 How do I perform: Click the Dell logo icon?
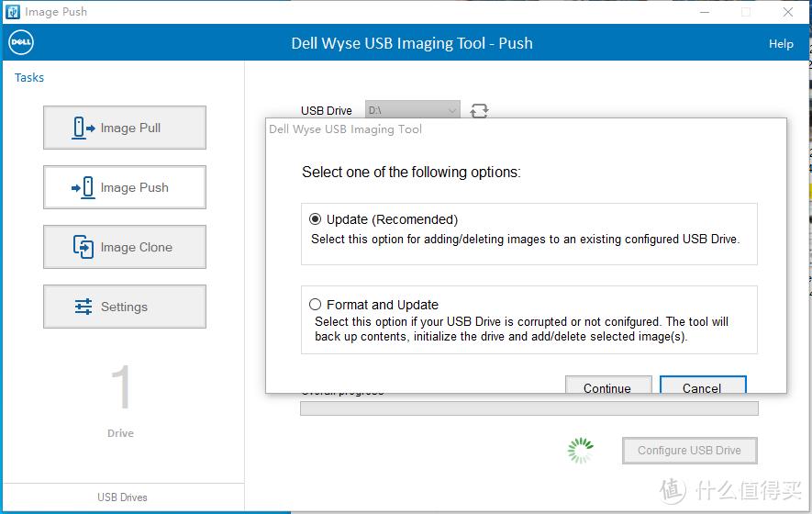(20, 43)
